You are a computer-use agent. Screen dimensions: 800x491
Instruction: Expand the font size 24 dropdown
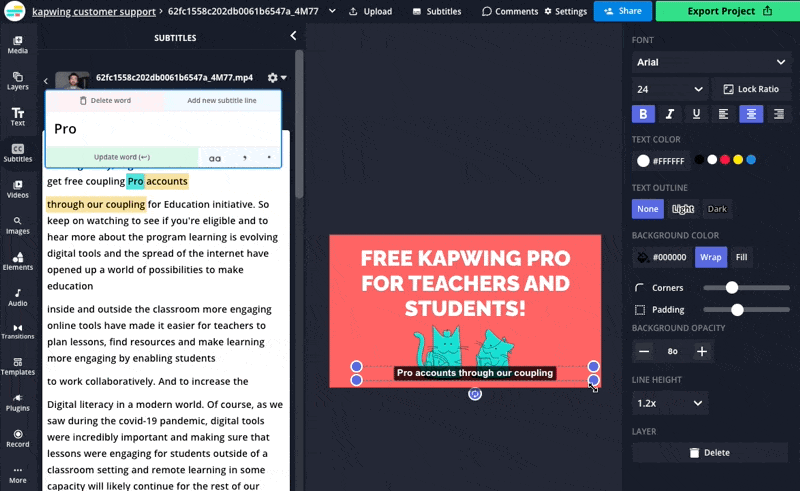669,89
